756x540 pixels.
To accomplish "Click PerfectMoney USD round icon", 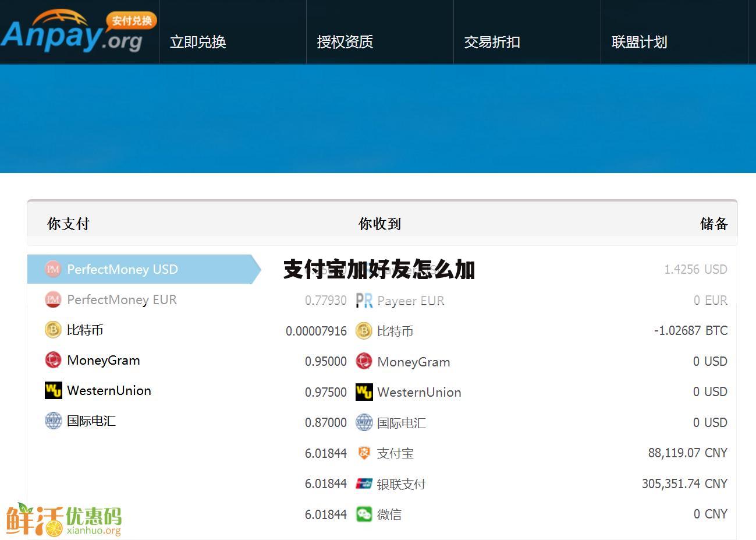I will pyautogui.click(x=53, y=269).
